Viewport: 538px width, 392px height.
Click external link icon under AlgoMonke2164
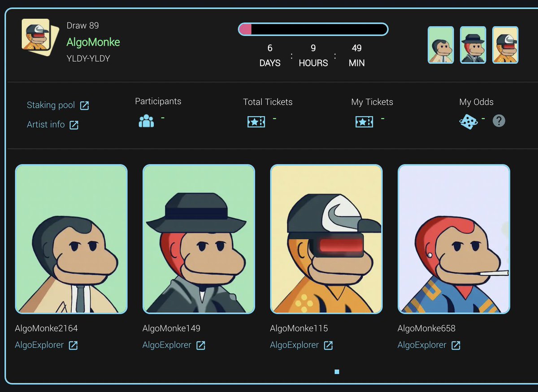coord(73,345)
